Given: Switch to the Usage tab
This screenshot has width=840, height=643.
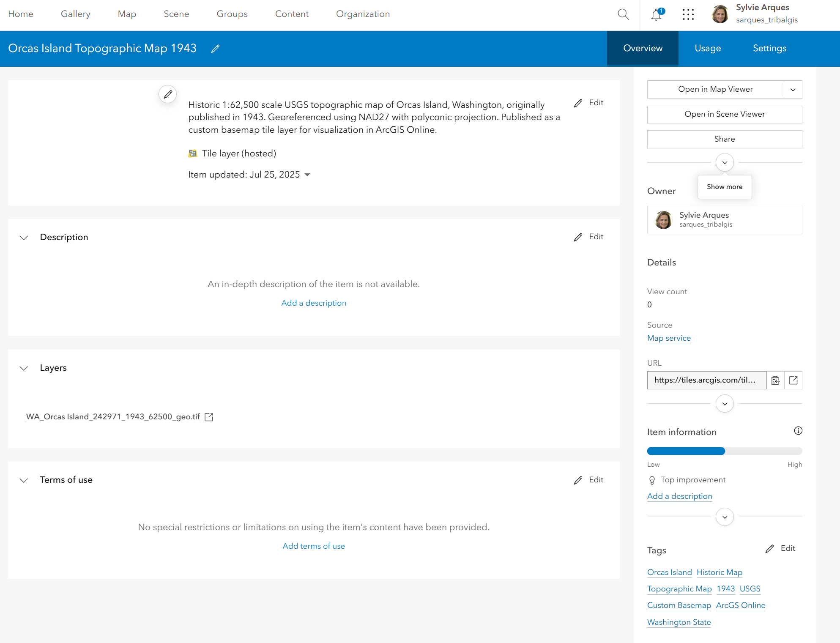Looking at the screenshot, I should 708,48.
